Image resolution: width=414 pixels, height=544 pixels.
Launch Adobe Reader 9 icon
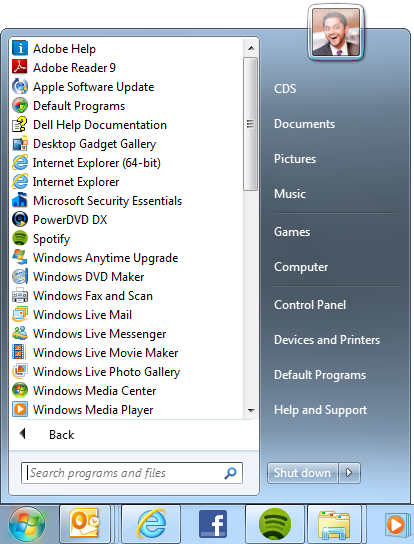click(x=20, y=67)
